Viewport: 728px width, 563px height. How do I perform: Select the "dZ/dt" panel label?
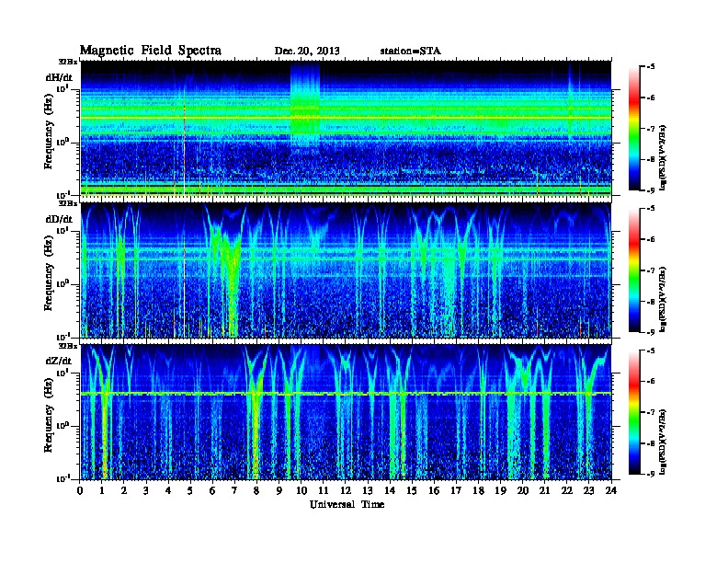click(x=59, y=361)
